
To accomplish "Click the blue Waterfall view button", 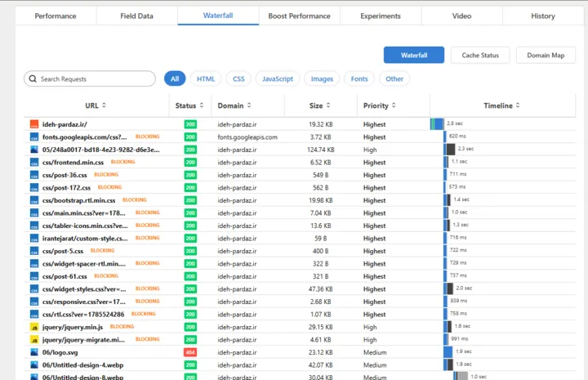I will 414,55.
